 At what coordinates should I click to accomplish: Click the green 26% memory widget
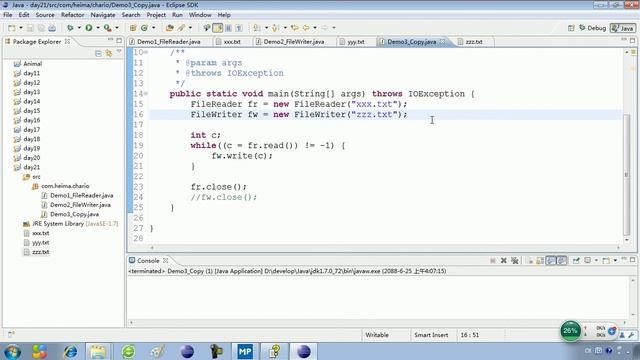click(570, 331)
